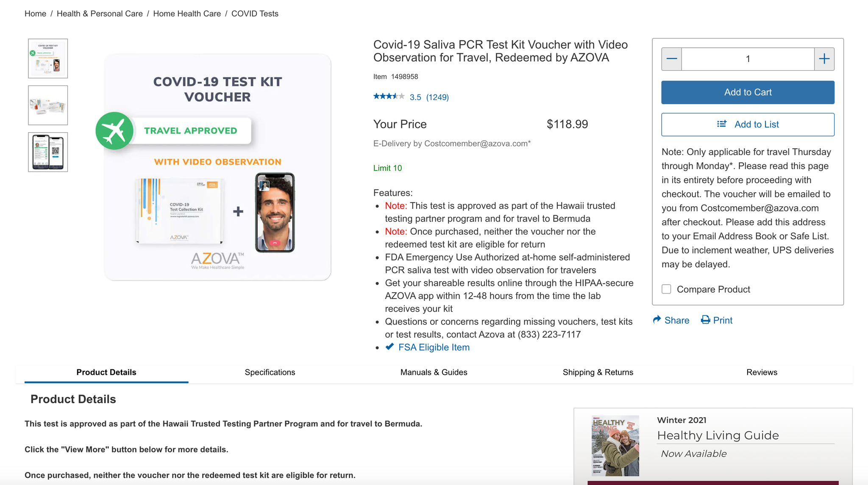Open the (1249) reviews link
The image size is (868, 485).
pos(437,97)
